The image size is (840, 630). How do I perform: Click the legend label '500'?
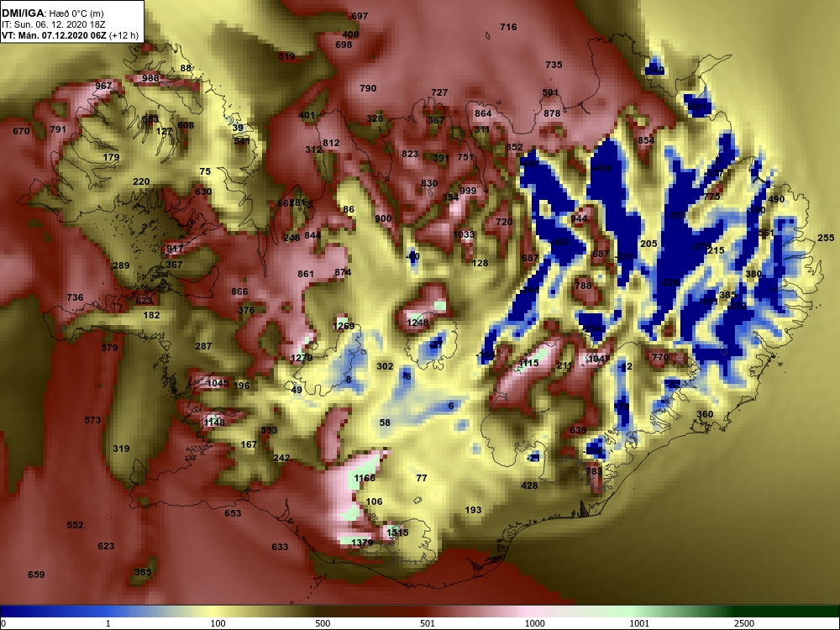[x=323, y=623]
